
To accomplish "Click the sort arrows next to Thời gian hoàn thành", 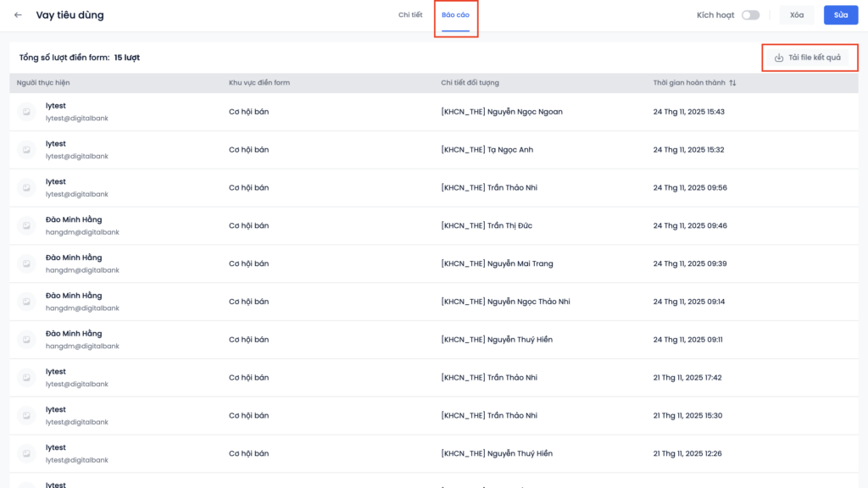I will coord(733,83).
